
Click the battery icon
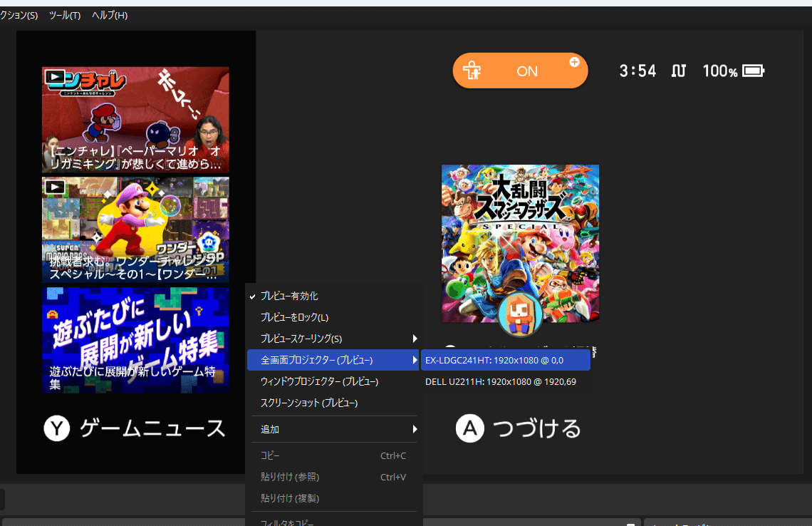[754, 71]
